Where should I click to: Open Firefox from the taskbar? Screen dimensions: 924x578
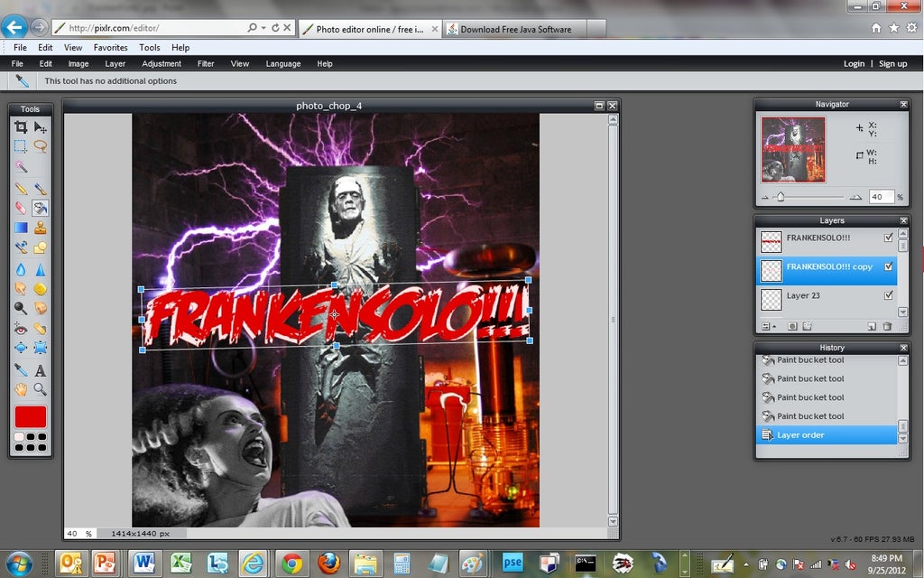(x=328, y=564)
